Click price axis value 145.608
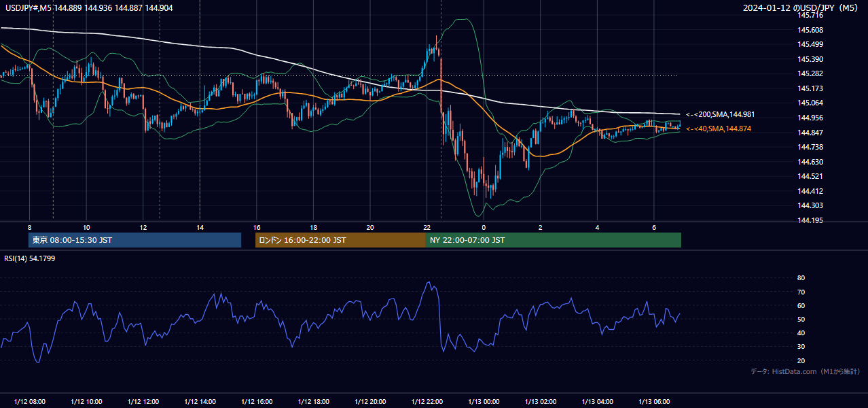868x408 pixels. 811,30
